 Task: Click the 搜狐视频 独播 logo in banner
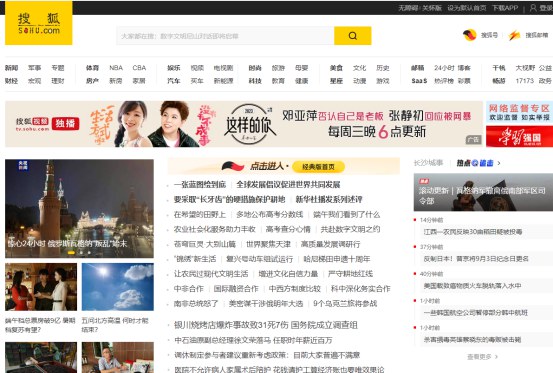coord(47,124)
